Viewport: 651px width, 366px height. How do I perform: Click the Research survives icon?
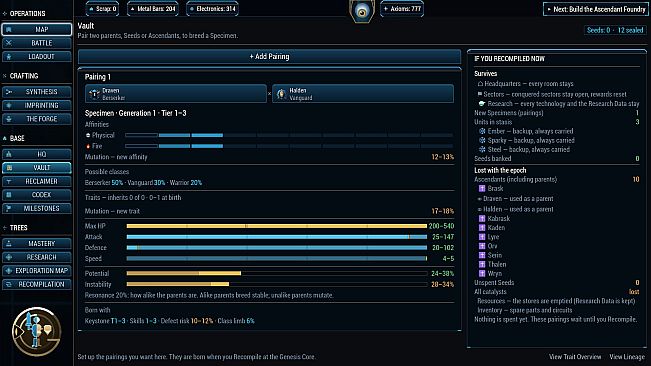tap(482, 104)
